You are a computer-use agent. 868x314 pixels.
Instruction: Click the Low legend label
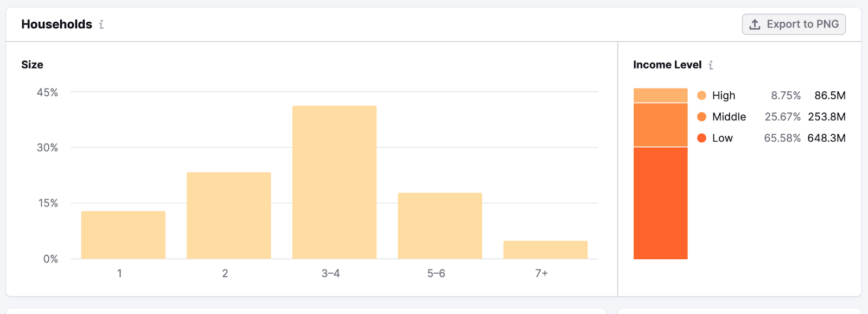tap(722, 138)
